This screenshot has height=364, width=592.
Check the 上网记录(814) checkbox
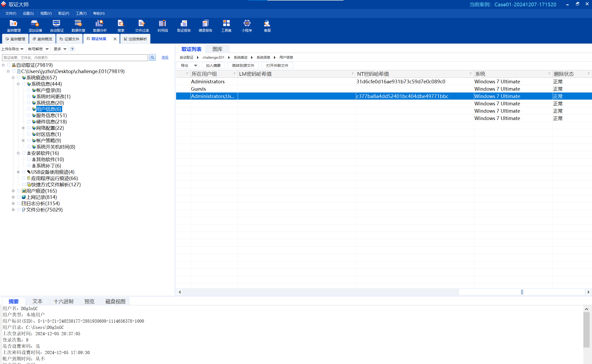tap(19, 197)
